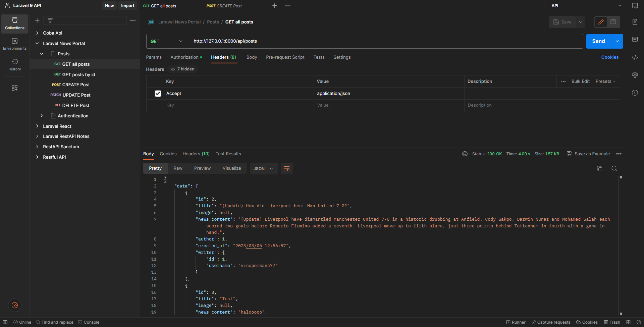Open the PATCH UPDATE Post request
Viewport: 644px width, 327px height.
click(x=70, y=95)
